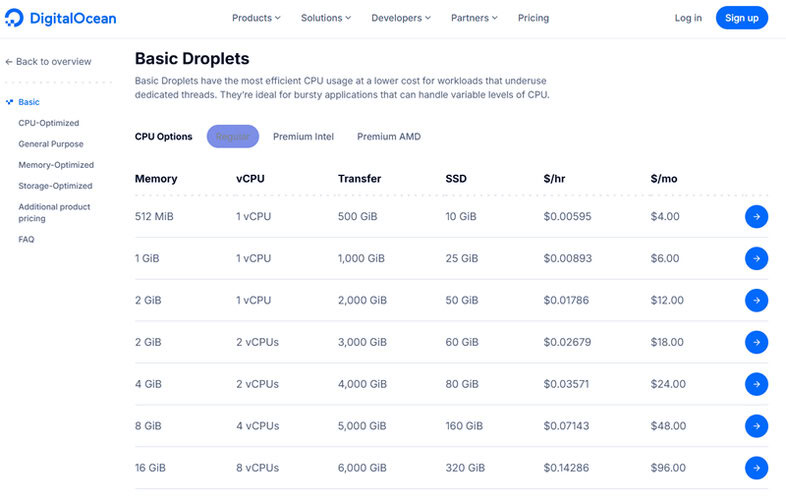The image size is (786, 499).
Task: Click the 512 MiB memory cell
Action: point(154,217)
